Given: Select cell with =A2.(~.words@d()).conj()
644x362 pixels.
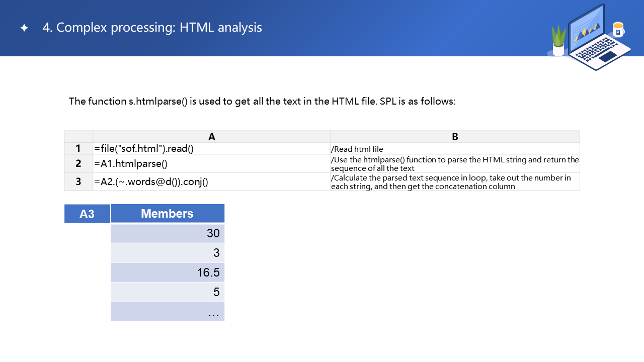Looking at the screenshot, I should [211, 182].
